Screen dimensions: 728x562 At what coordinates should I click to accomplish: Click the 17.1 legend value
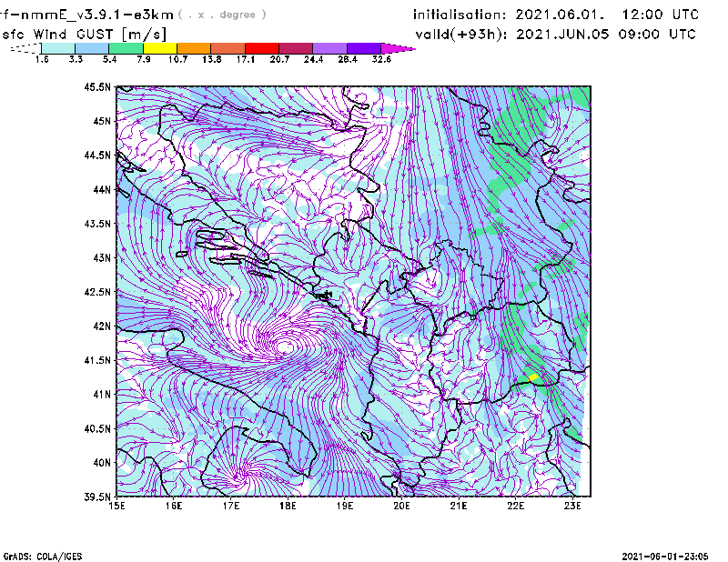(x=246, y=59)
